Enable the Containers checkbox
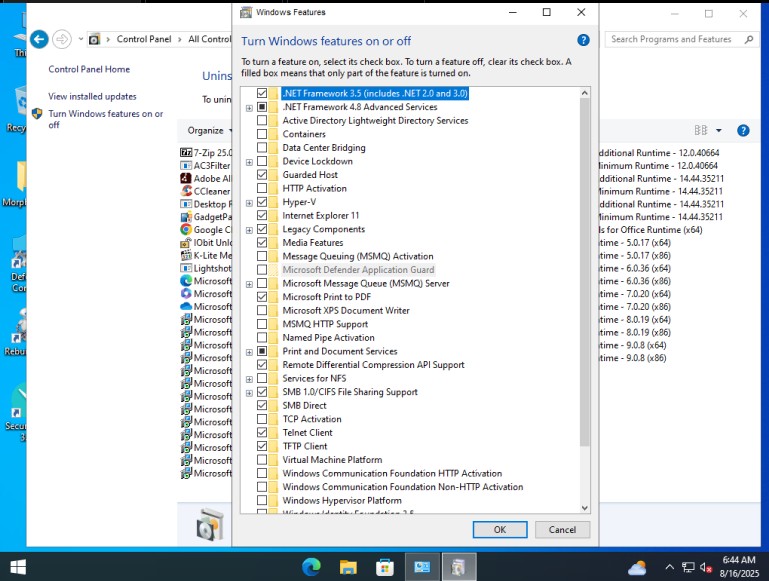The width and height of the screenshot is (769, 581). click(262, 134)
